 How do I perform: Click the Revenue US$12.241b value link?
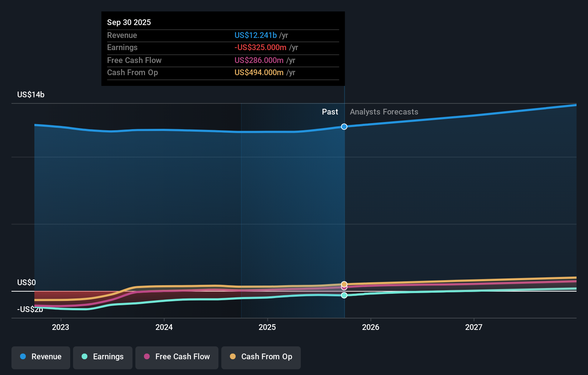pos(255,35)
